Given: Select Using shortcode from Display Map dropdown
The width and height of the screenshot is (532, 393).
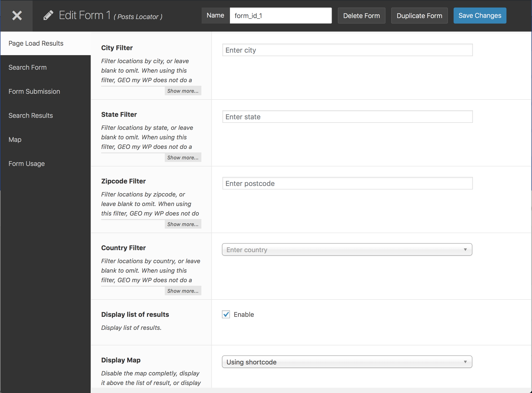Looking at the screenshot, I should (x=346, y=362).
